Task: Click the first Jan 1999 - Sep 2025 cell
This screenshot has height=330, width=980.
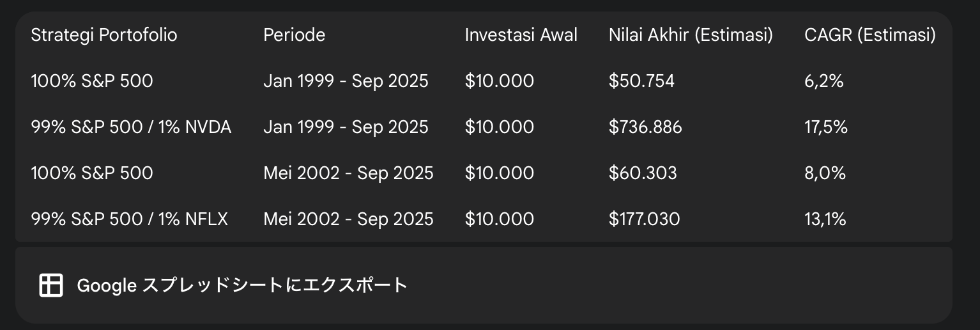Action: [346, 81]
